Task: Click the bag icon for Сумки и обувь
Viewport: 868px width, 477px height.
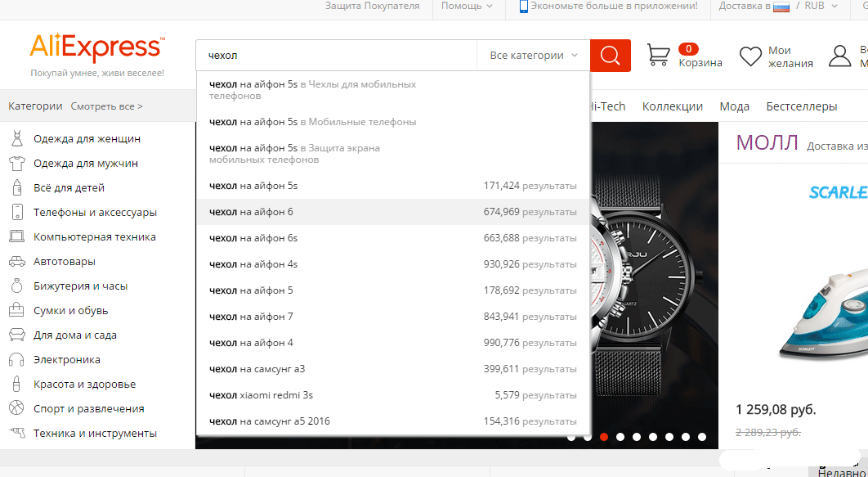Action: pyautogui.click(x=16, y=310)
